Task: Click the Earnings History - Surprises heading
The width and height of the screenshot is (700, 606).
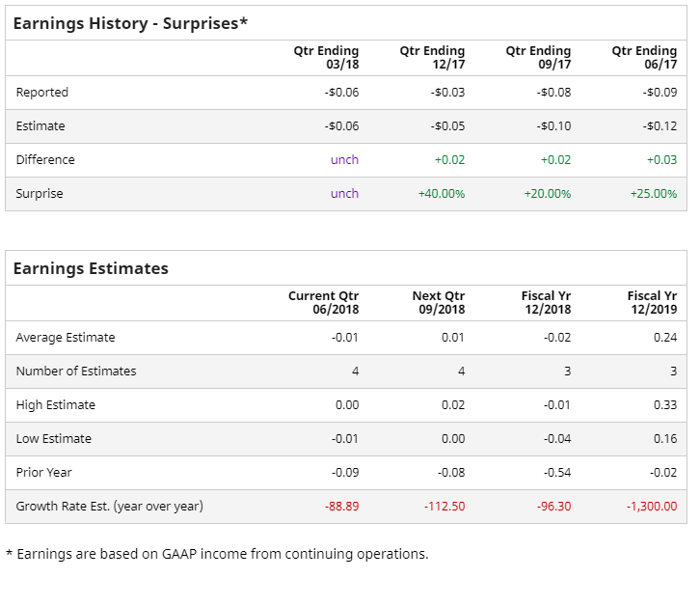Action: tap(130, 22)
